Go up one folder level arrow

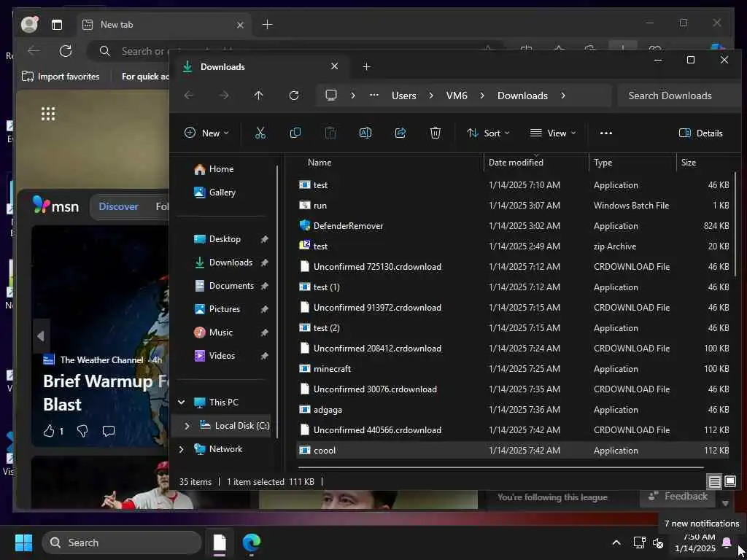click(258, 96)
